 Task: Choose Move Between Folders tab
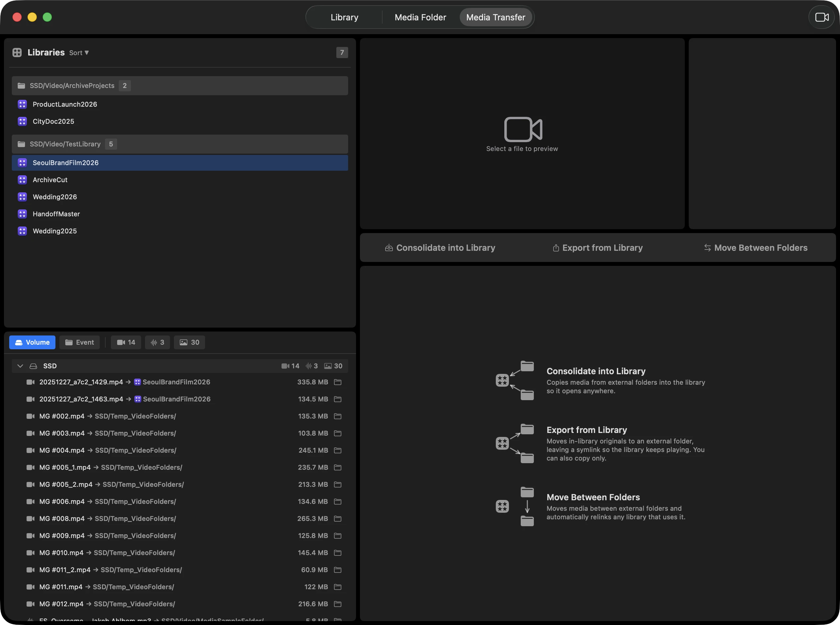click(756, 248)
